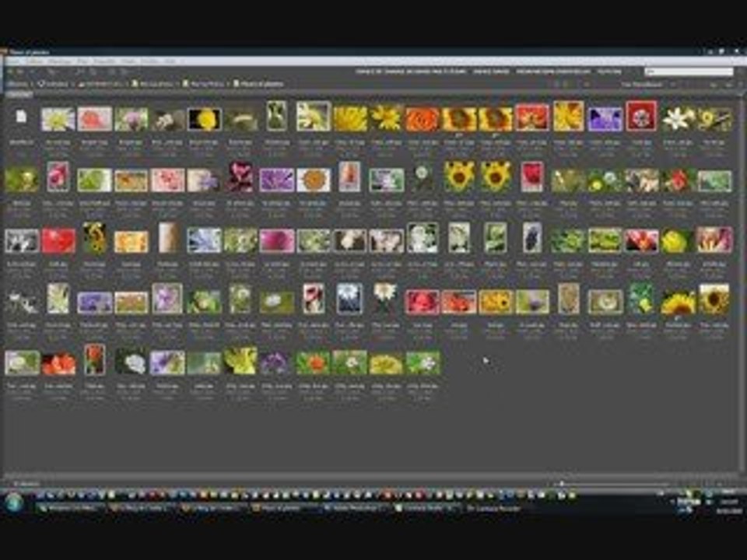Select the orange round flower on white thumbnail

[314, 180]
